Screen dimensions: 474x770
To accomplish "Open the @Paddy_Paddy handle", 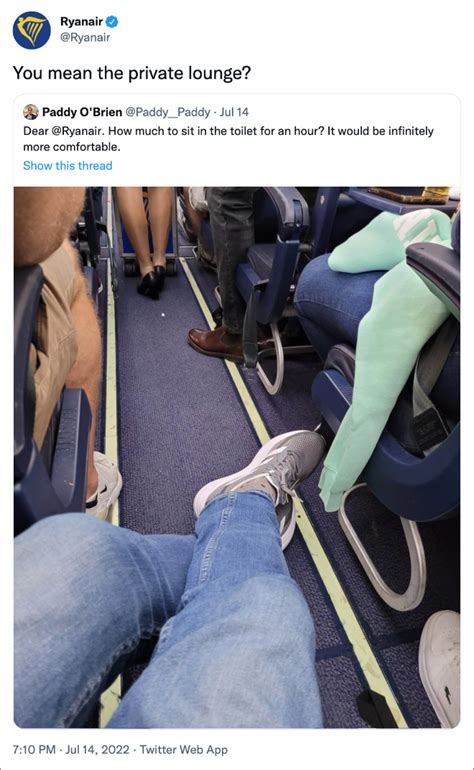I will [168, 112].
